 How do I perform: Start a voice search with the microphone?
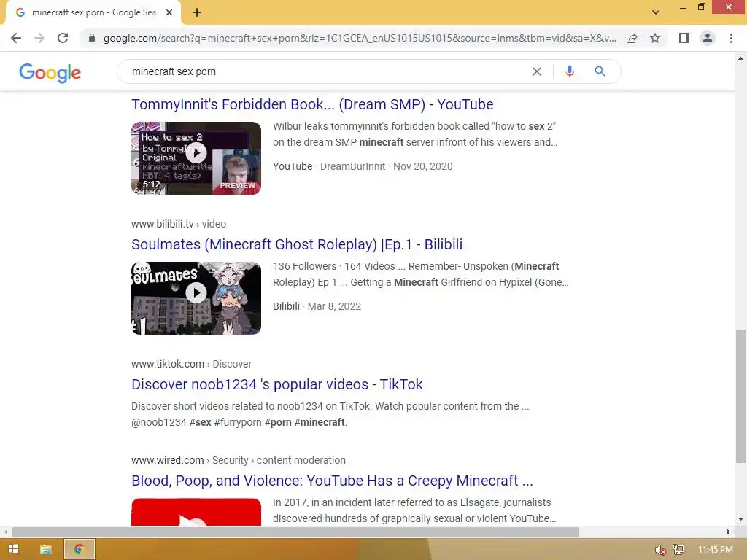coord(569,71)
